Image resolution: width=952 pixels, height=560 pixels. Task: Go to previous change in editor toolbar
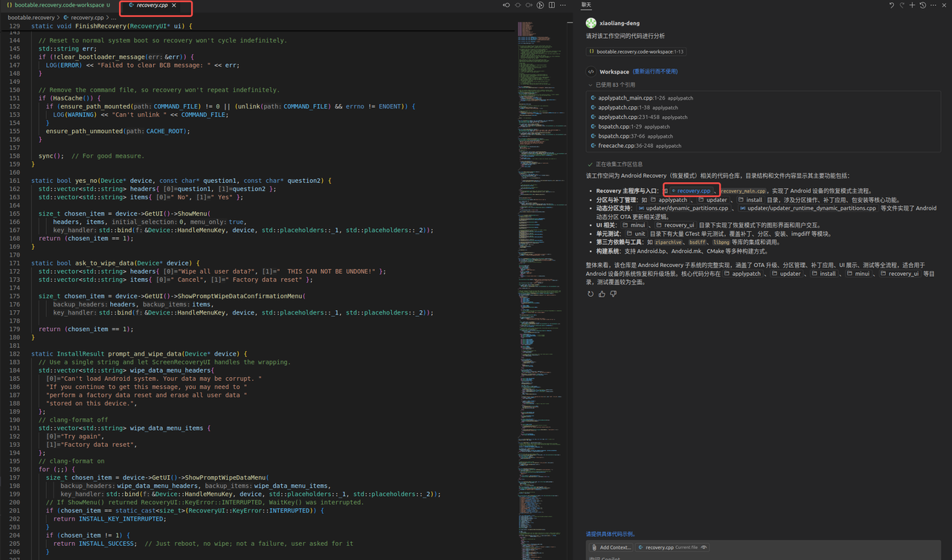506,5
